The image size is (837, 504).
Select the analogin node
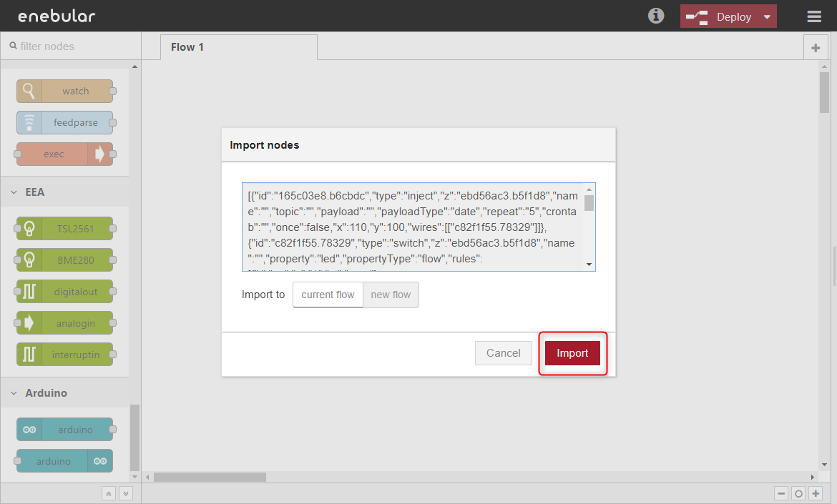pos(65,323)
